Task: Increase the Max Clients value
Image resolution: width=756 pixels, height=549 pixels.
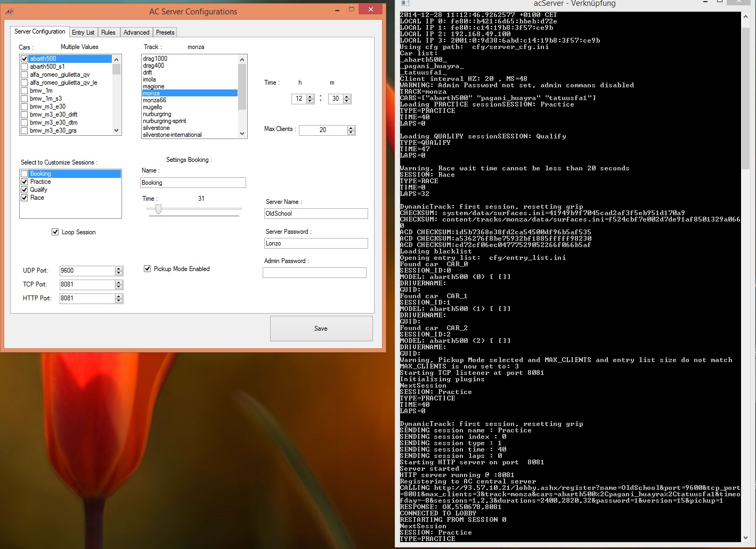Action: tap(351, 128)
